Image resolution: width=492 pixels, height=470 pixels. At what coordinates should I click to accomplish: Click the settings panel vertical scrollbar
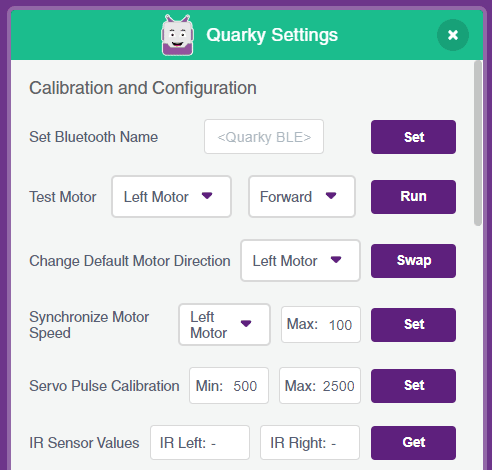click(x=478, y=143)
